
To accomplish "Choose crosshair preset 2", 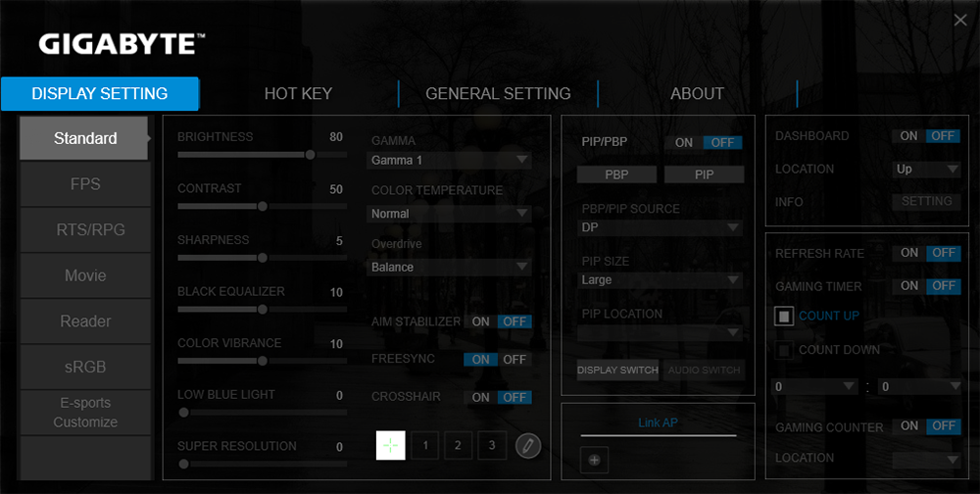I will click(x=458, y=445).
